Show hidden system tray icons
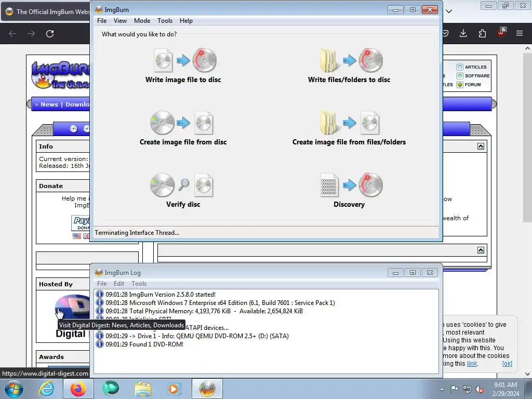 tap(442, 389)
